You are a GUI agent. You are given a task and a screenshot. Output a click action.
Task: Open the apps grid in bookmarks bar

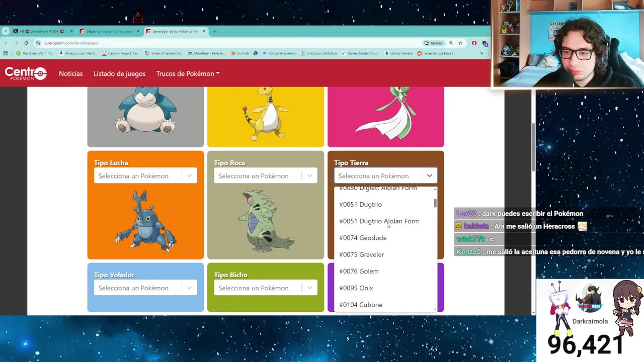[x=6, y=53]
